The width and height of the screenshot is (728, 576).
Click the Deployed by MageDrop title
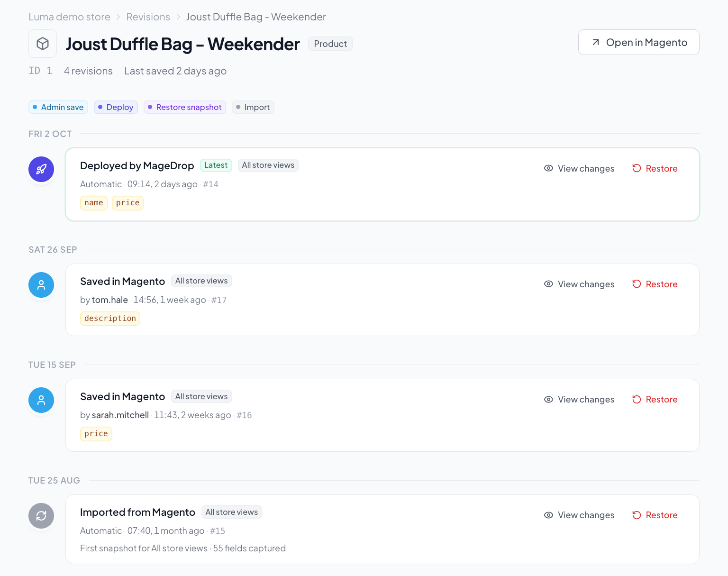click(x=137, y=166)
